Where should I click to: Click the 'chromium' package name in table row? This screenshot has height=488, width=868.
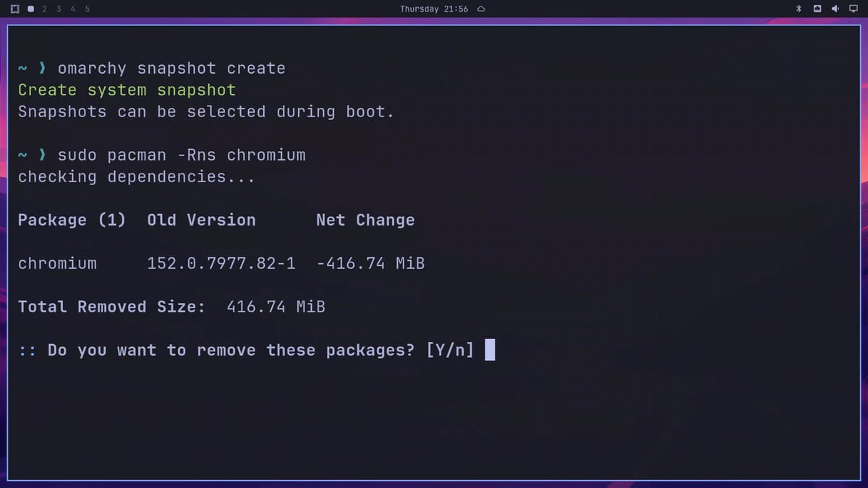point(57,263)
